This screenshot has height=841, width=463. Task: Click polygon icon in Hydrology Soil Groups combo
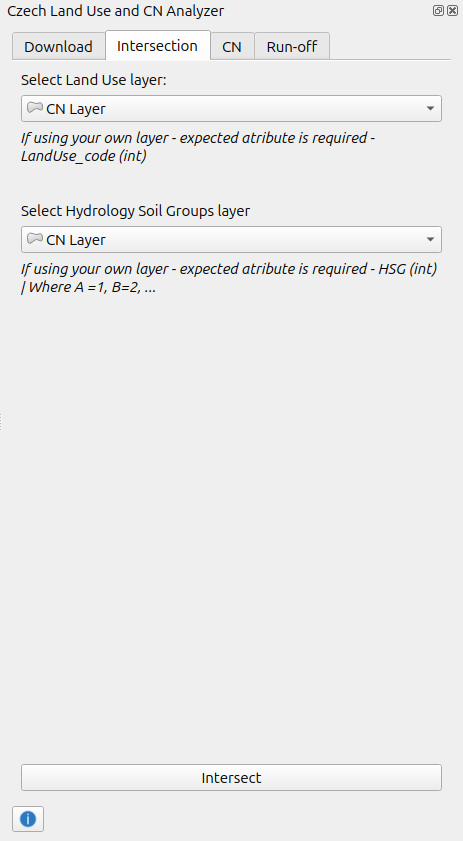point(35,239)
